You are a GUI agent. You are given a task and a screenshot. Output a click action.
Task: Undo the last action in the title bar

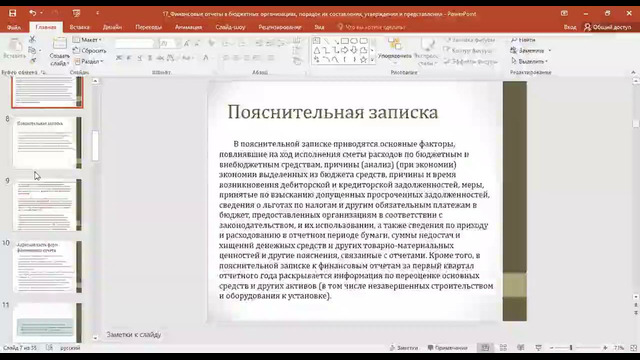coord(33,13)
